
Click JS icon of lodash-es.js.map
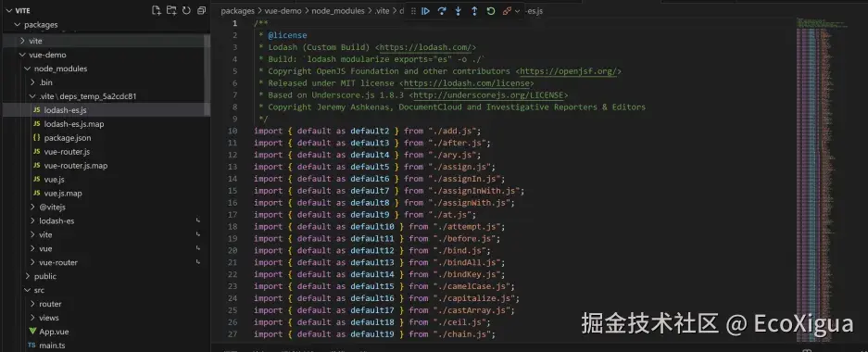pos(36,124)
